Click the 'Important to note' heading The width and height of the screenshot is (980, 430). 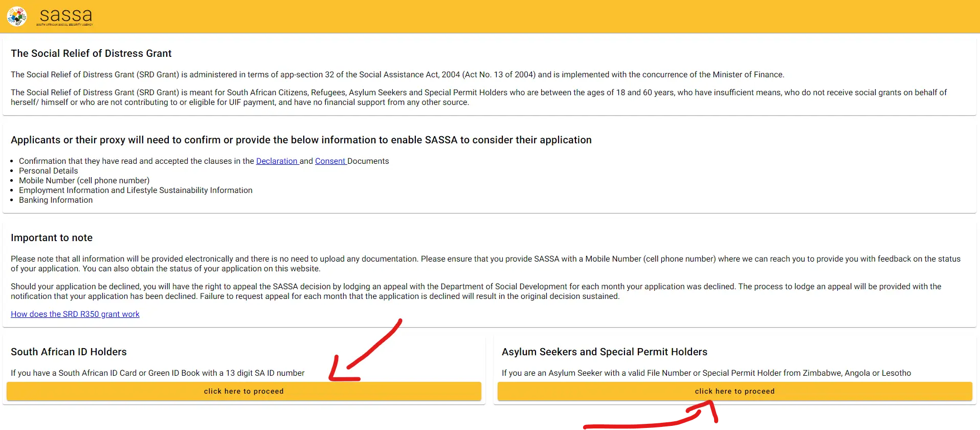52,238
